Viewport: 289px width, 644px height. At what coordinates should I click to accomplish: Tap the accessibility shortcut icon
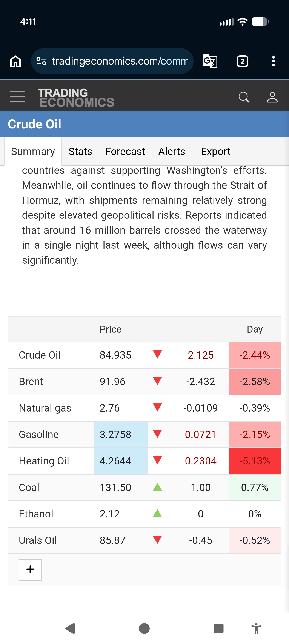click(256, 629)
